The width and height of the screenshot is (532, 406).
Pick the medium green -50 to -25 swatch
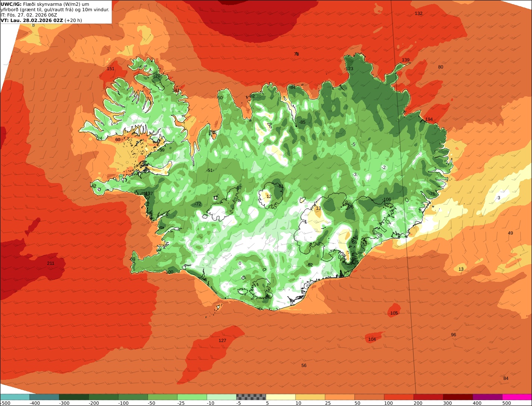(163, 397)
